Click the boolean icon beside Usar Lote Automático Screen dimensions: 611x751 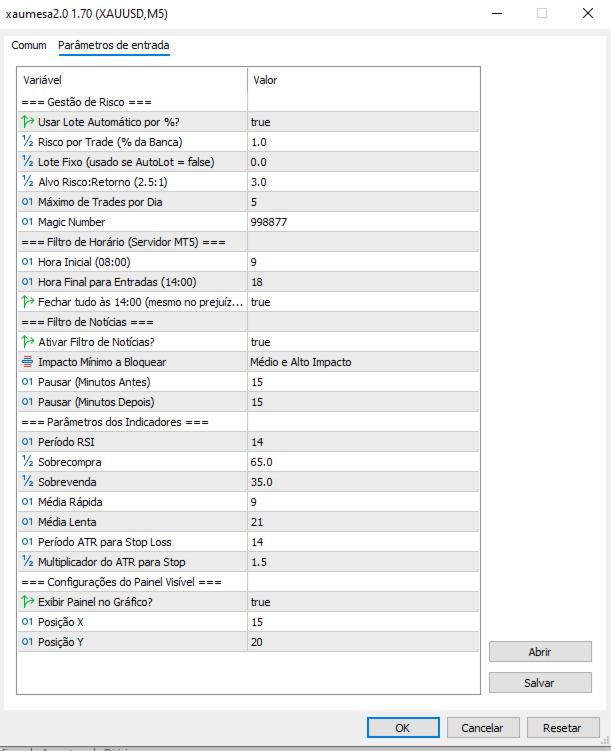28,122
